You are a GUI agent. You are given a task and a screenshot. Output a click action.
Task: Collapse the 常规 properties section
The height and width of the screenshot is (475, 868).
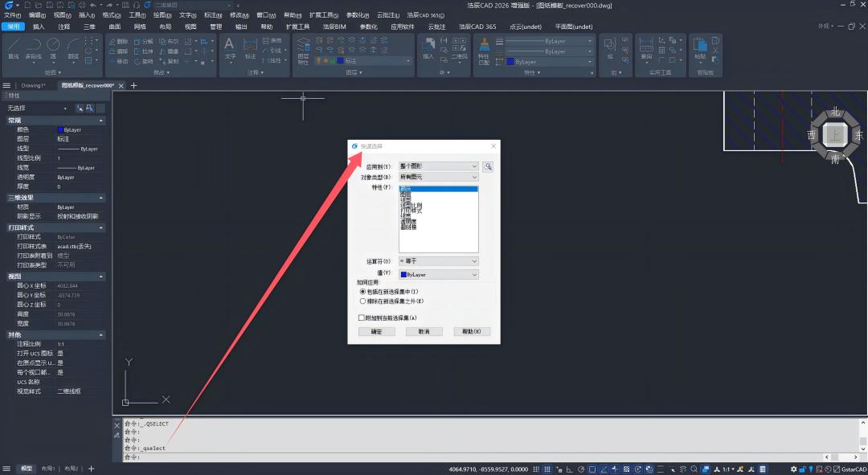click(100, 120)
